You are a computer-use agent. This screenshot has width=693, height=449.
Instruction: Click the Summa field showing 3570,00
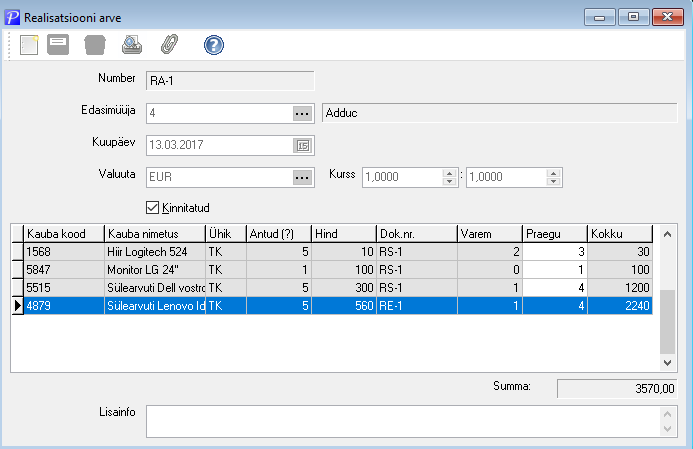[617, 388]
